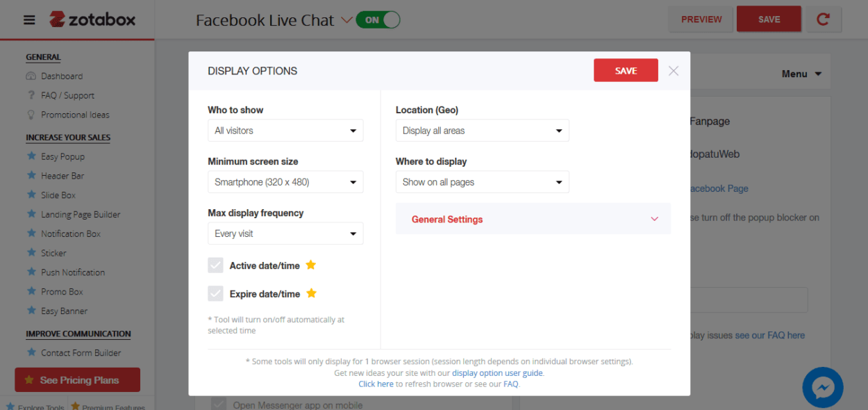
Task: Select the Promo Box sidebar item
Action: (62, 292)
